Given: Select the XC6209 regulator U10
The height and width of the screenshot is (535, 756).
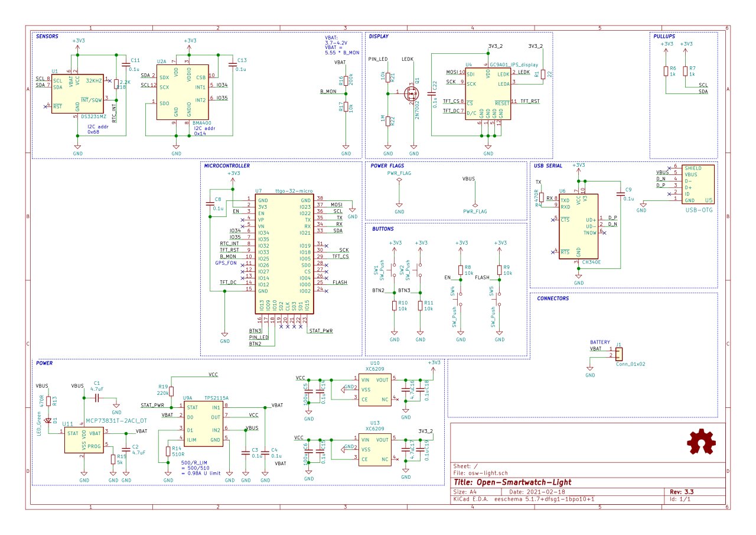Looking at the screenshot, I should [374, 390].
